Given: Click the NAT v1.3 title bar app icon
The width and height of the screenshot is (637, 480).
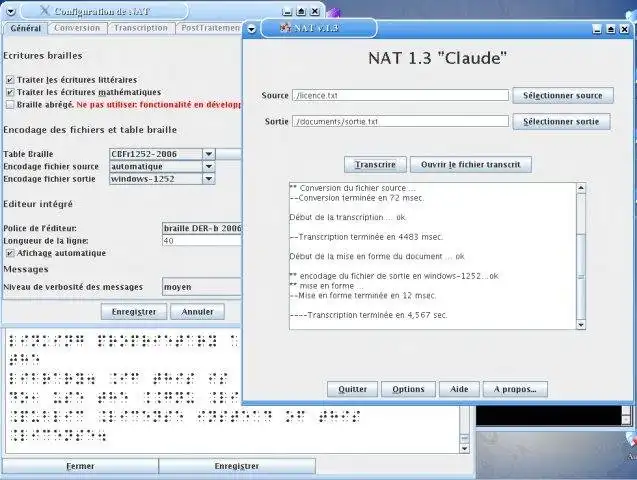Looking at the screenshot, I should coord(286,28).
